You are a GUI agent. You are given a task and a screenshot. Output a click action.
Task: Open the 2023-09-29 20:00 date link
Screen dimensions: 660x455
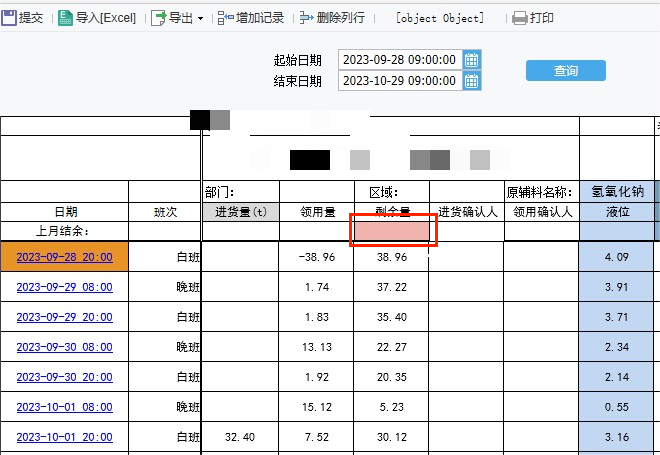(64, 317)
